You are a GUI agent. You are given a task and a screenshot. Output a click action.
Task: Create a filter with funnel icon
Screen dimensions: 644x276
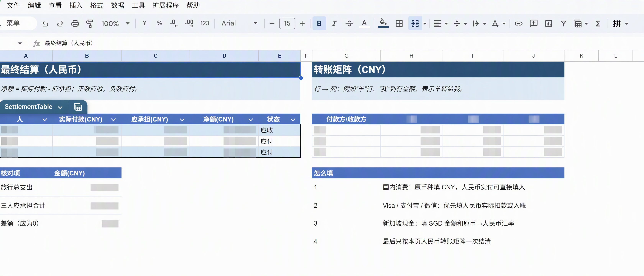point(563,24)
